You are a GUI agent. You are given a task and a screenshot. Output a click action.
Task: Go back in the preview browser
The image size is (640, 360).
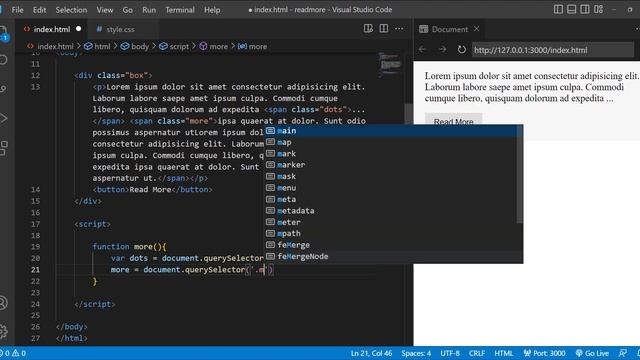(422, 49)
